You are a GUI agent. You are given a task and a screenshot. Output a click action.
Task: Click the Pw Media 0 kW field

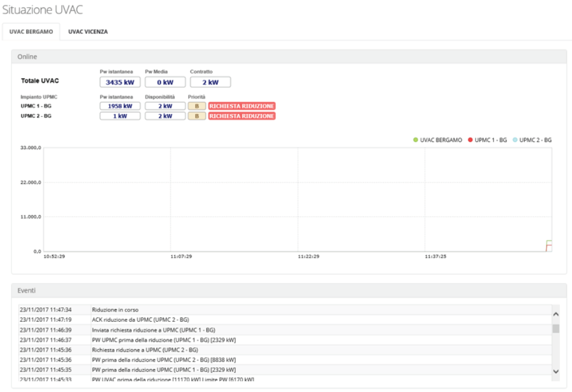165,82
